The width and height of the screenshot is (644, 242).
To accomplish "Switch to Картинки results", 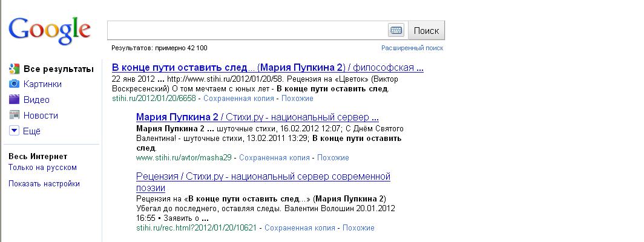I will (42, 84).
